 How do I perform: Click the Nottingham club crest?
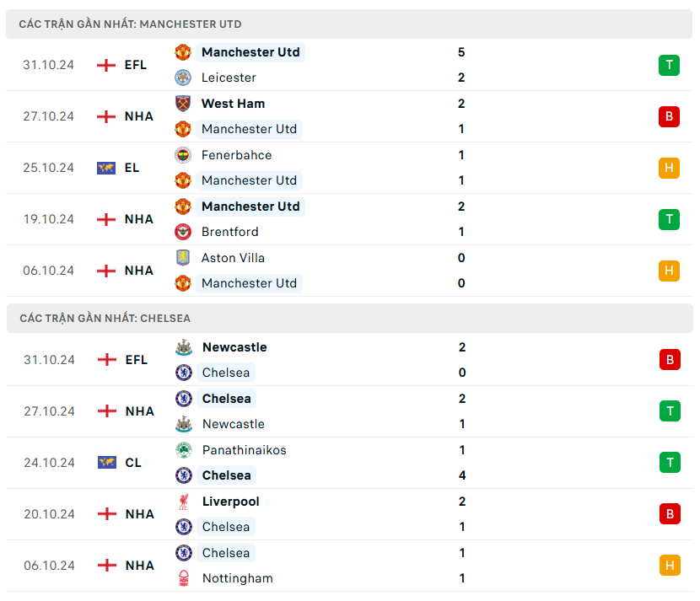tap(183, 578)
